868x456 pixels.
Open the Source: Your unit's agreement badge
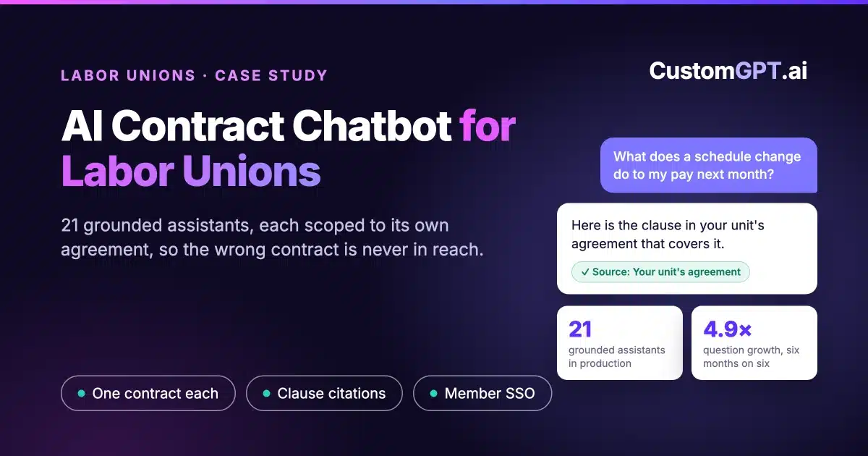tap(660, 272)
